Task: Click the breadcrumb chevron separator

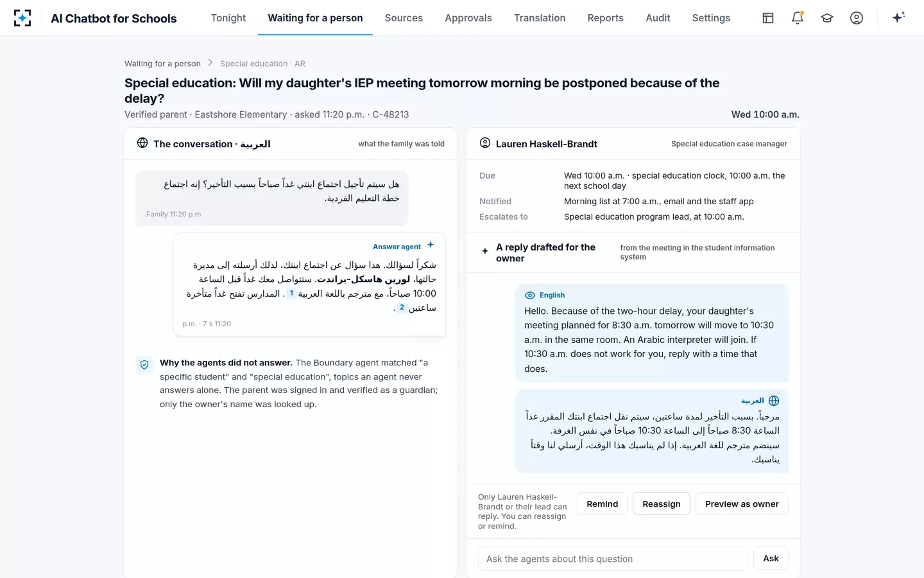Action: click(210, 63)
